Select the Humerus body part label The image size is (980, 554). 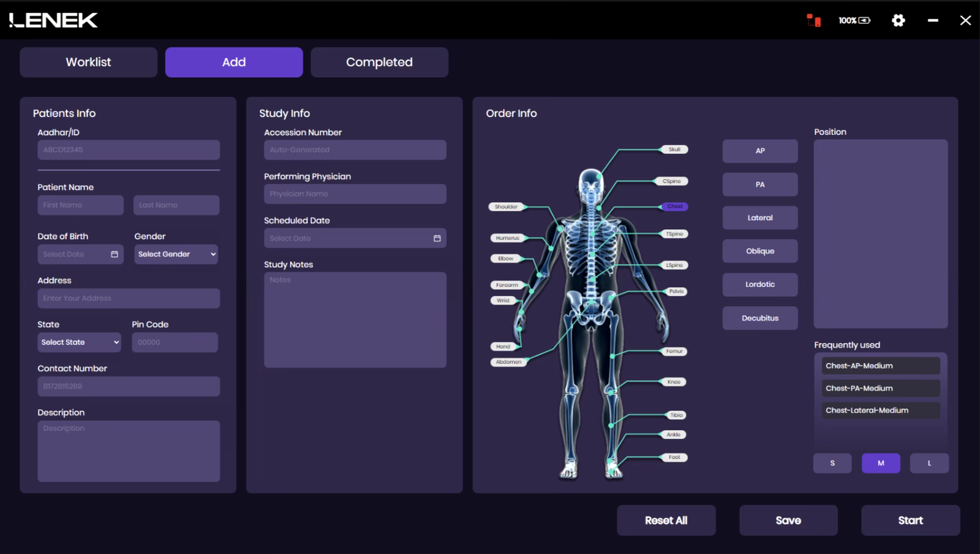(x=508, y=238)
